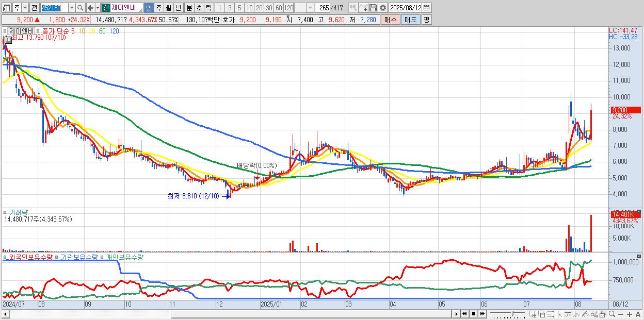Click the diagonal hatched line tool icon

[586, 314]
